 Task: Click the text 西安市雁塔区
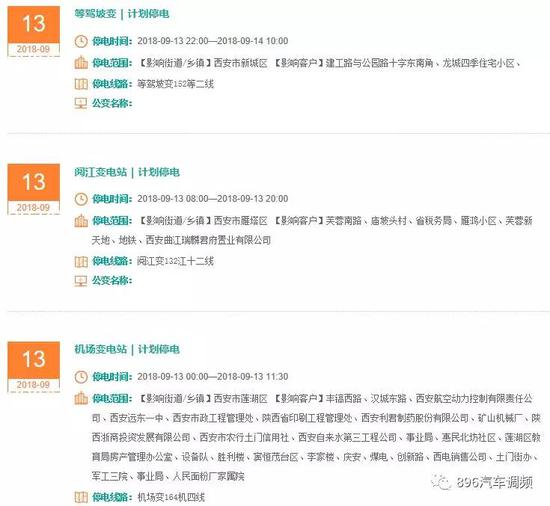241,221
